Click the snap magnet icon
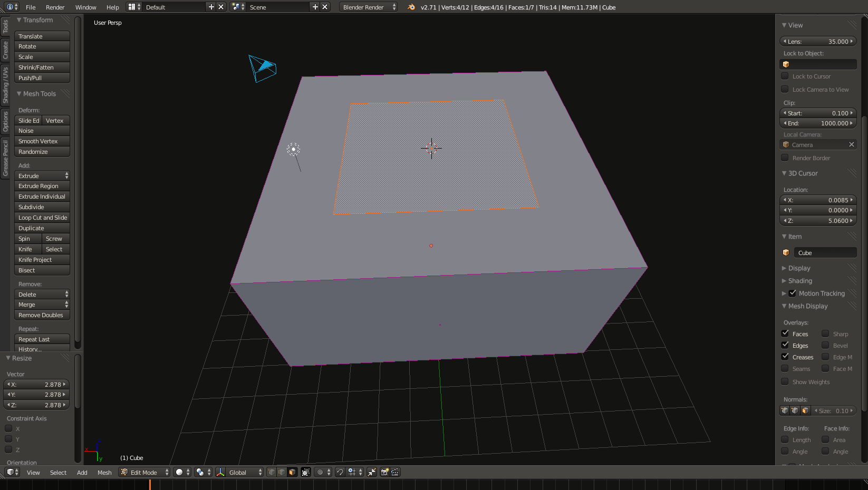 click(x=340, y=472)
